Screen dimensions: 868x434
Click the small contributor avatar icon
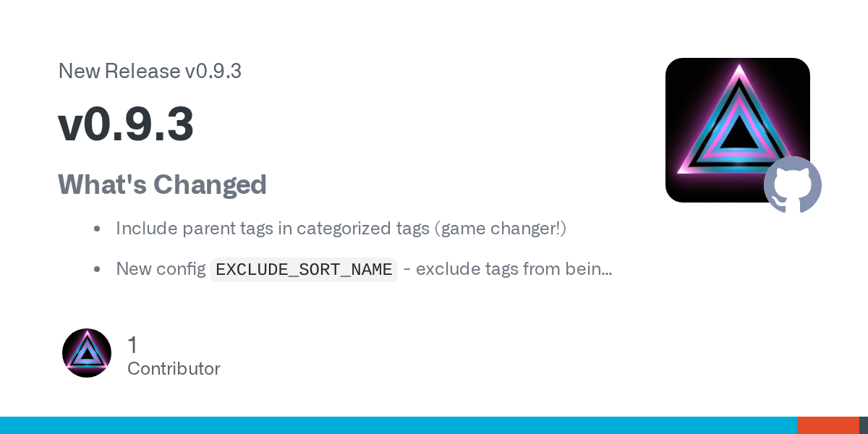pos(87,353)
